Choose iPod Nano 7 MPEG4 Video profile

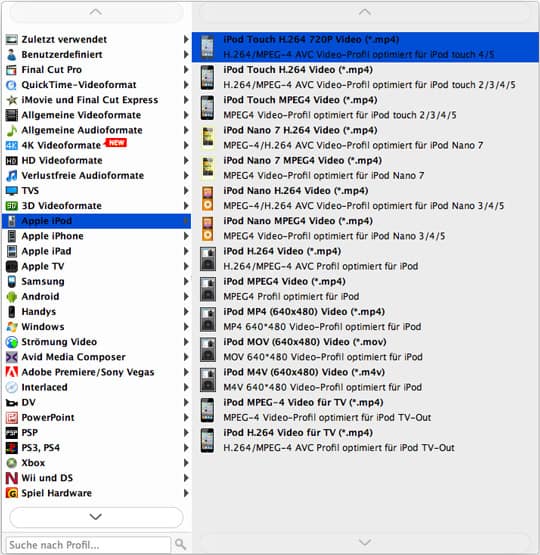(x=365, y=168)
